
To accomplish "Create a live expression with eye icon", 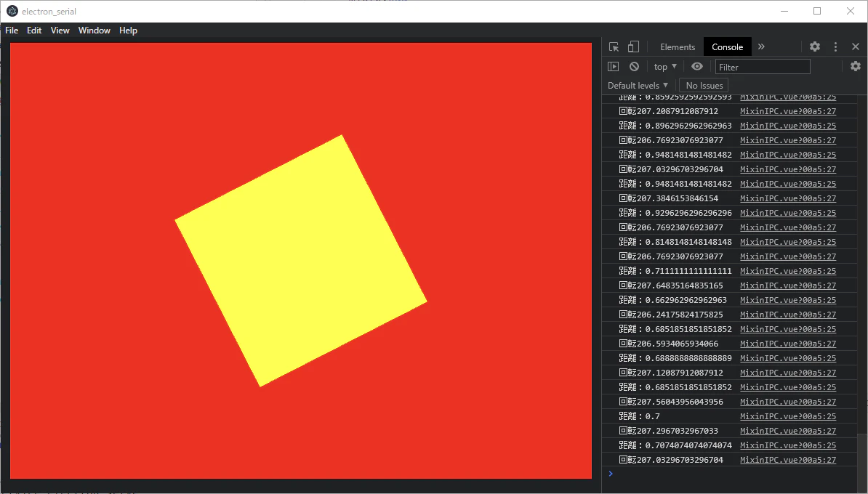I will [x=697, y=67].
